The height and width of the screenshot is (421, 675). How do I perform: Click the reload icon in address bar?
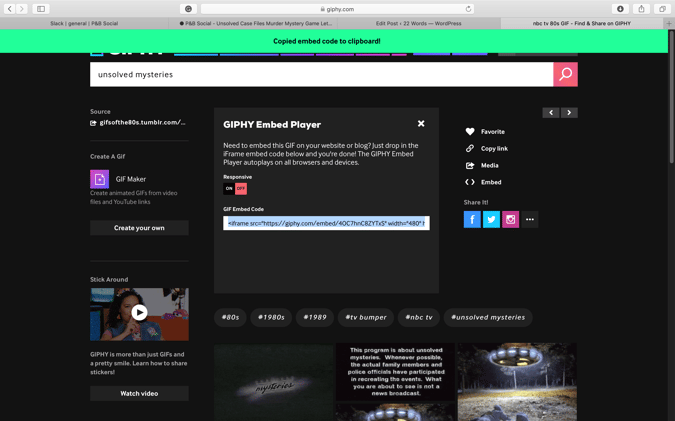[x=468, y=9]
